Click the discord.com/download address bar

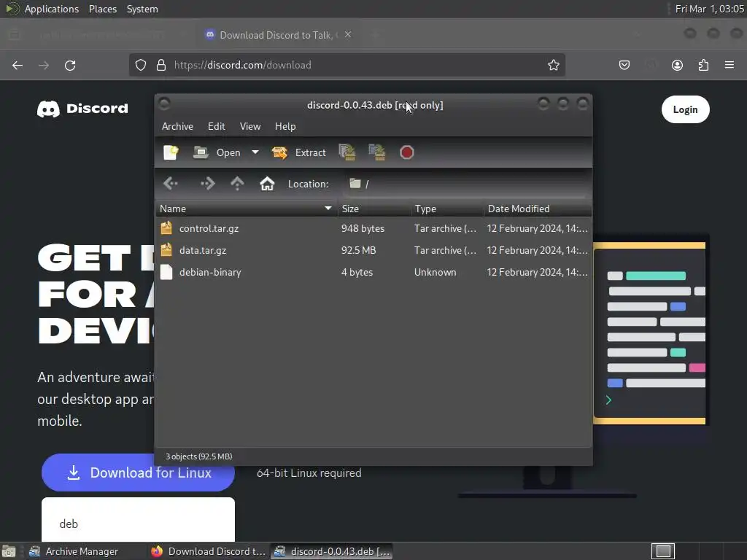coord(347,65)
